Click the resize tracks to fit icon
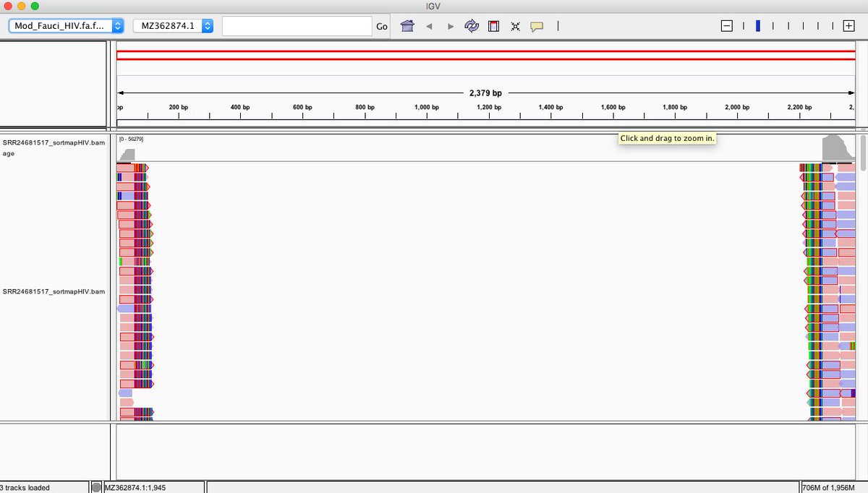The image size is (868, 493). tap(515, 26)
